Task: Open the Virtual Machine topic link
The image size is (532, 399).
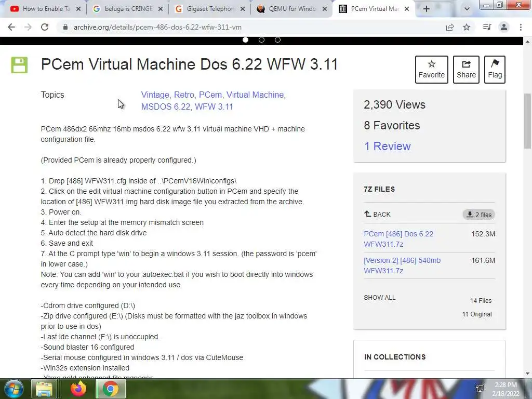Action: [256, 95]
